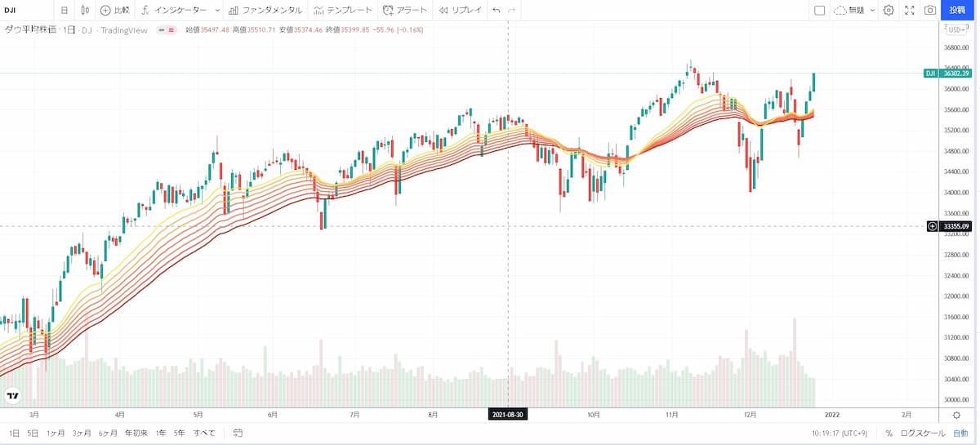
Task: Toggle the percent (%) scale
Action: [889, 434]
